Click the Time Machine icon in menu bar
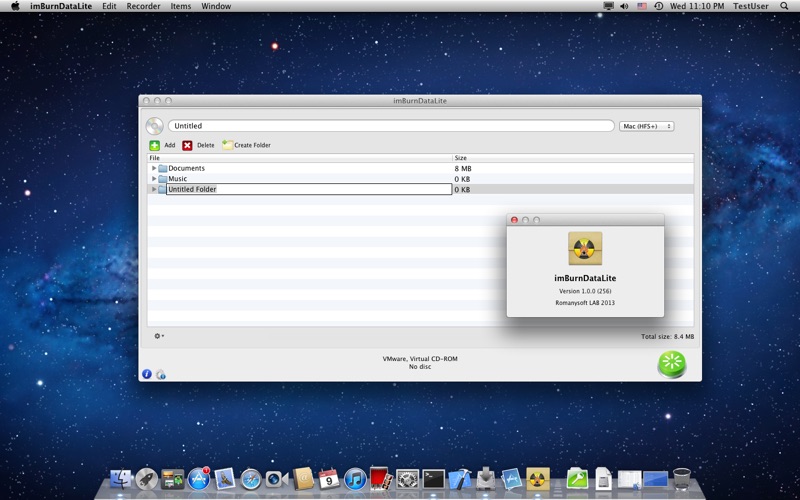Screen dimensions: 800x500 658,6
